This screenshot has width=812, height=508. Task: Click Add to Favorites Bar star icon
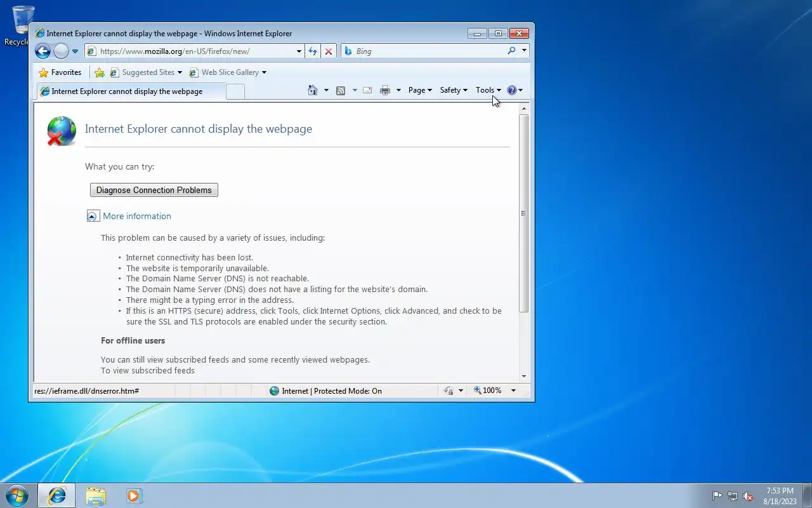pos(100,72)
